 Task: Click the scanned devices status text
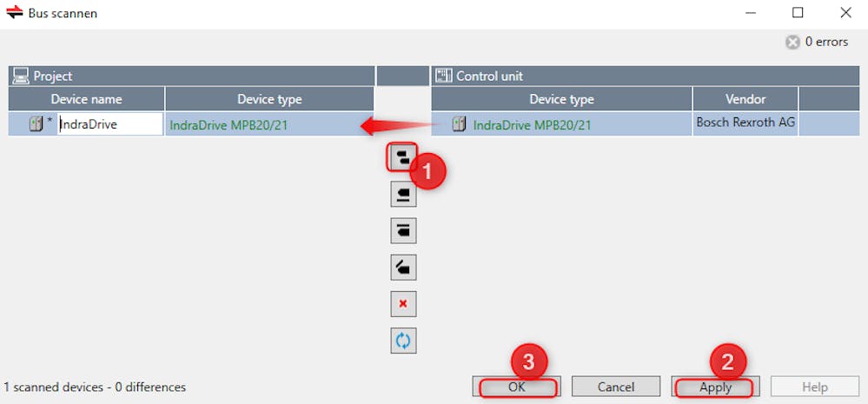[x=95, y=387]
